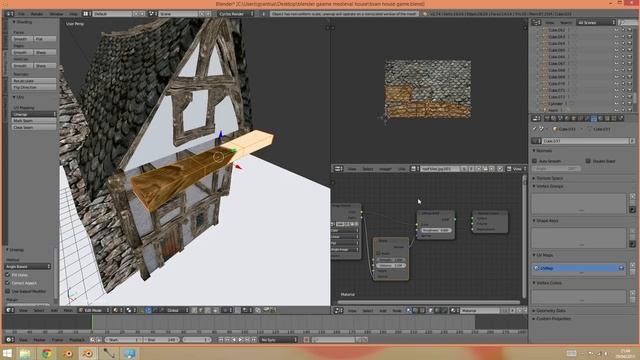The image size is (640, 360).
Task: Open the Edit Mode dropdown
Action: pyautogui.click(x=94, y=310)
